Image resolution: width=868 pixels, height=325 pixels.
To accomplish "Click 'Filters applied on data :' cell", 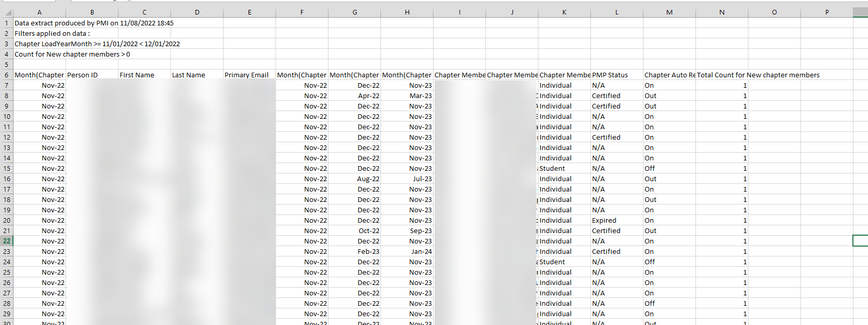I will click(52, 33).
